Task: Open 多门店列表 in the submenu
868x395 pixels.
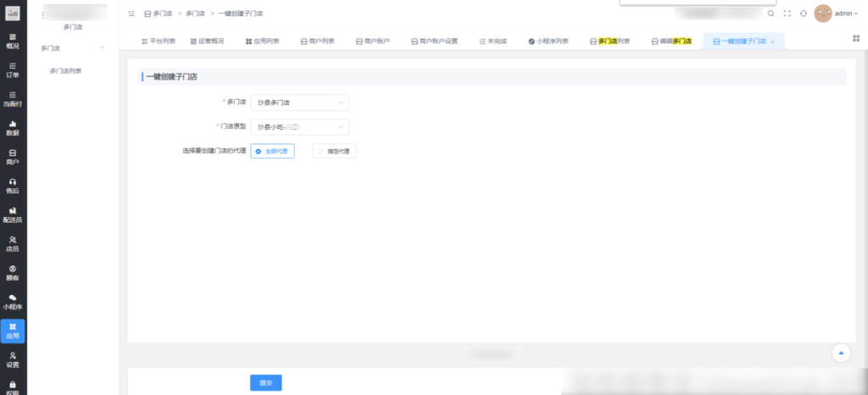Action: coord(66,71)
